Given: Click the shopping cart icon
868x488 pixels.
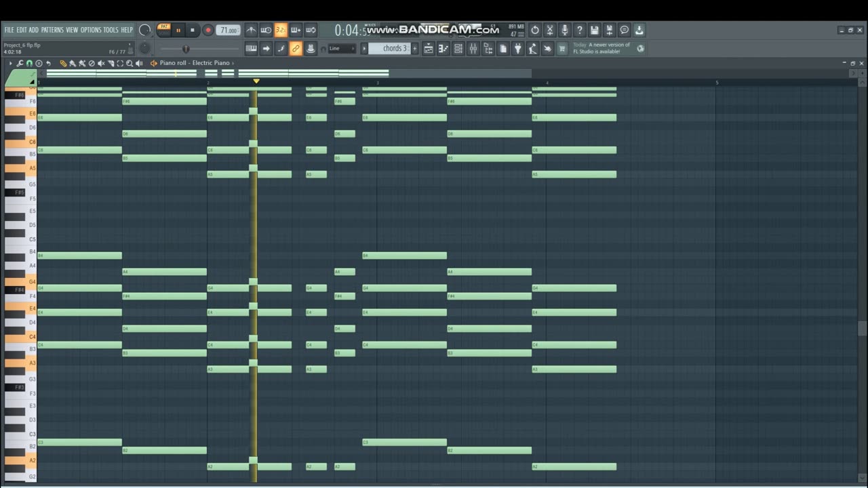Looking at the screenshot, I should (562, 48).
